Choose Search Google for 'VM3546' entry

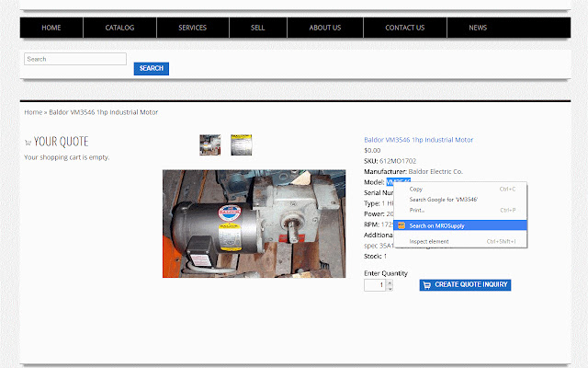460,200
